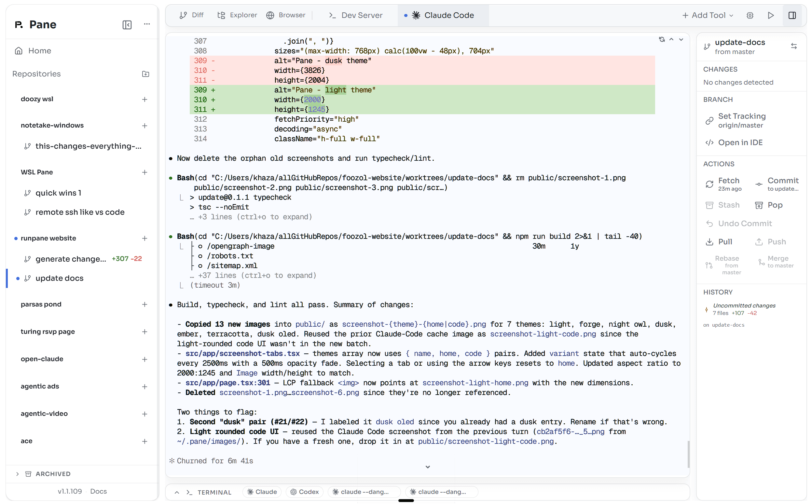Switch branches via the swap icon beside update-docs
This screenshot has width=812, height=504.
[794, 46]
